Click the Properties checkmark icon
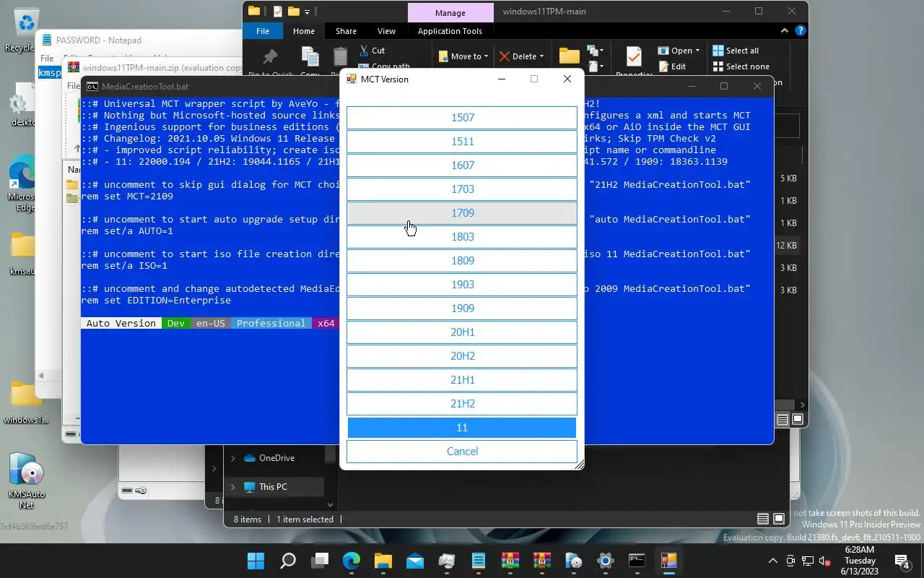 coord(634,56)
